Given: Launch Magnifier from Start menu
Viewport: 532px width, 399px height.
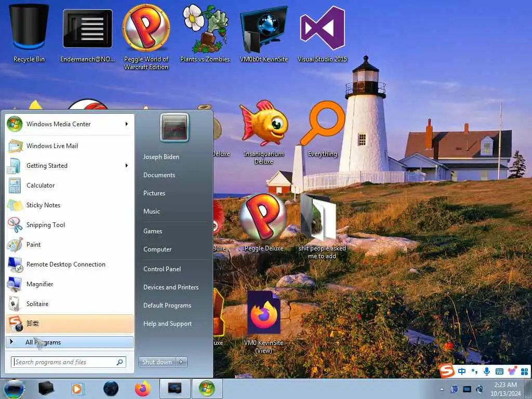Looking at the screenshot, I should click(x=69, y=284).
